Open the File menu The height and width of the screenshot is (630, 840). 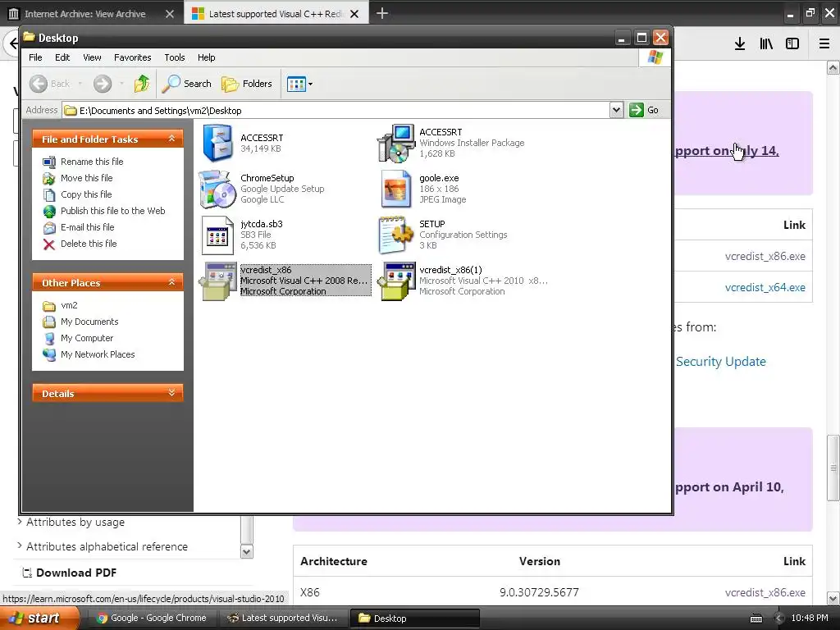coord(35,57)
